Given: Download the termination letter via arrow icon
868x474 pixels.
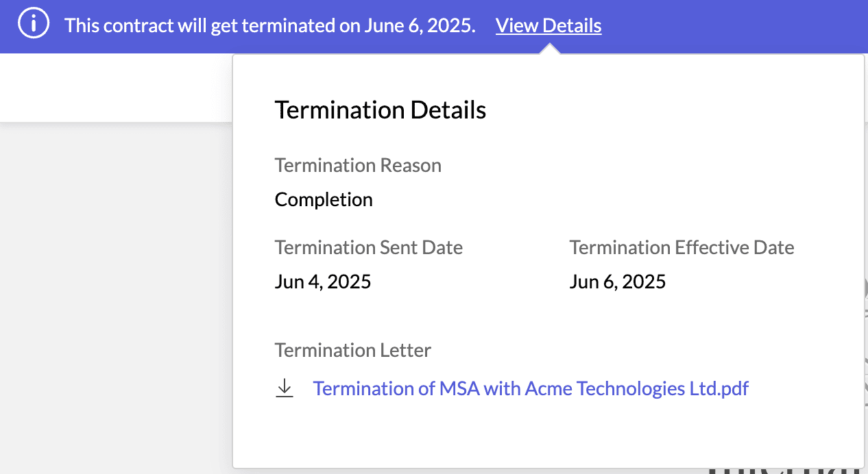Looking at the screenshot, I should (285, 389).
